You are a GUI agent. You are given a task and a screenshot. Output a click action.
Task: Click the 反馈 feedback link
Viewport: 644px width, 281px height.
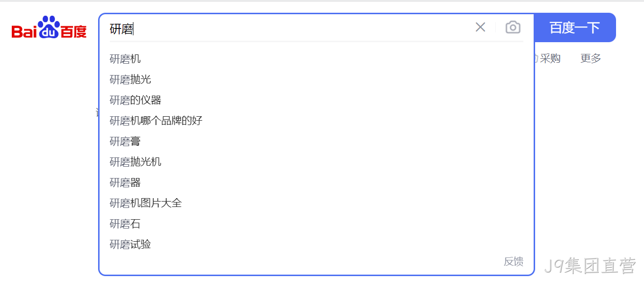(x=514, y=261)
